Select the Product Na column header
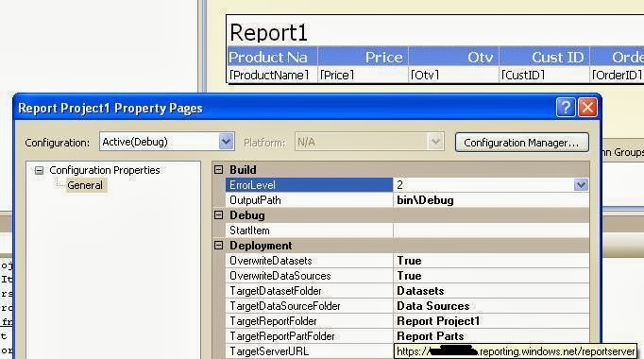Viewport: 644px width, 359px height. pyautogui.click(x=272, y=57)
